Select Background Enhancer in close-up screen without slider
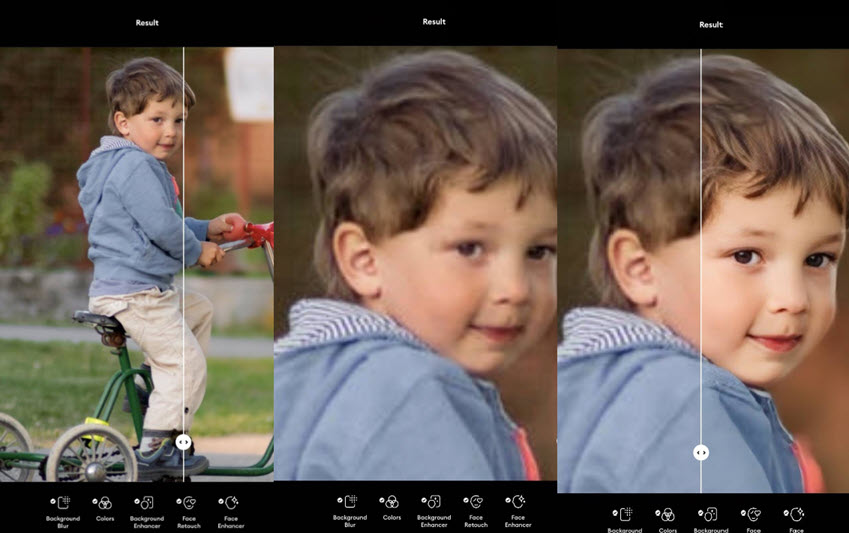The image size is (849, 533). 433,510
